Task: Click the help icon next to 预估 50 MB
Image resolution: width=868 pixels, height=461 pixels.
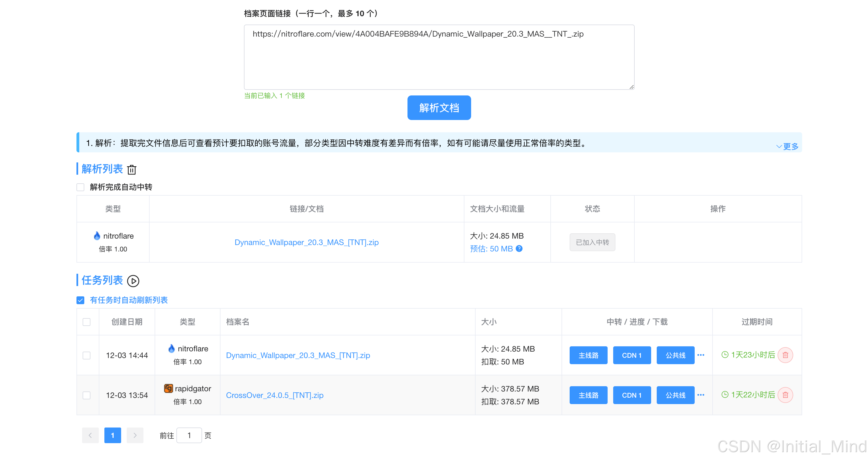Action: [519, 249]
